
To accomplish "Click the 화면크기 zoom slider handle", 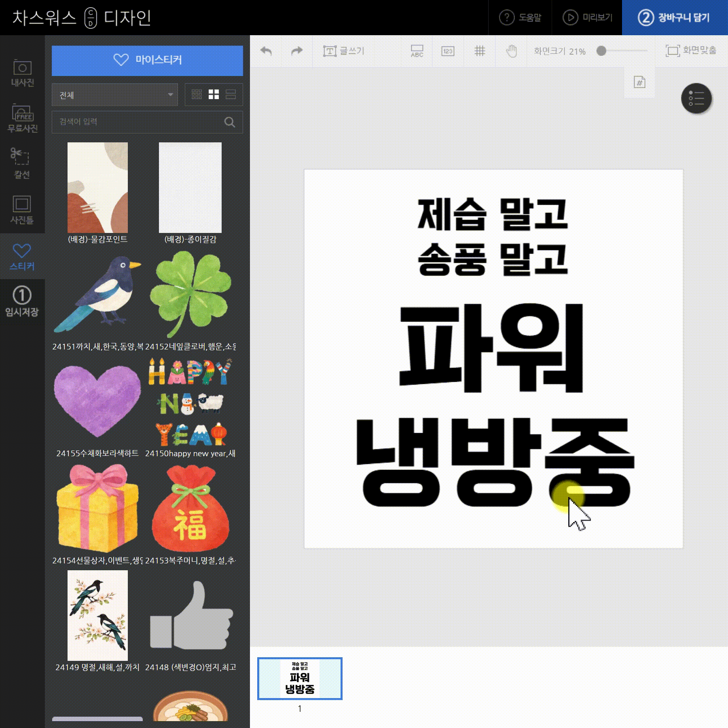I will (x=601, y=51).
